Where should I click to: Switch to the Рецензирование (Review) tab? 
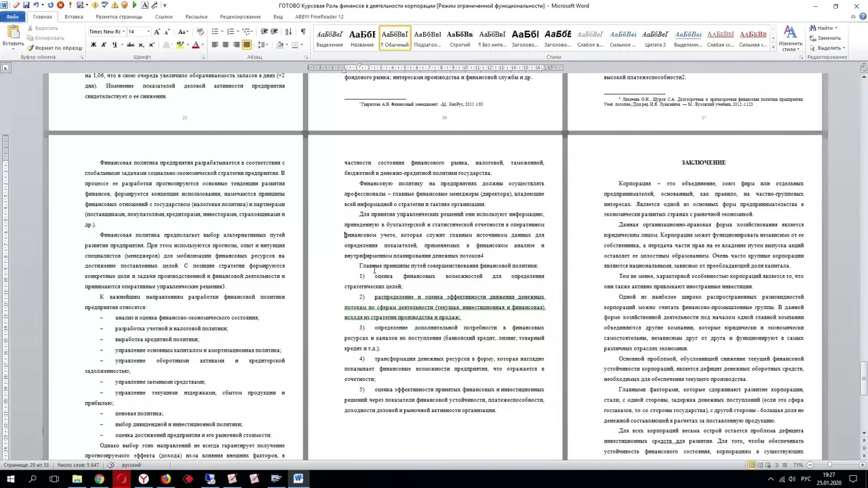pos(240,16)
